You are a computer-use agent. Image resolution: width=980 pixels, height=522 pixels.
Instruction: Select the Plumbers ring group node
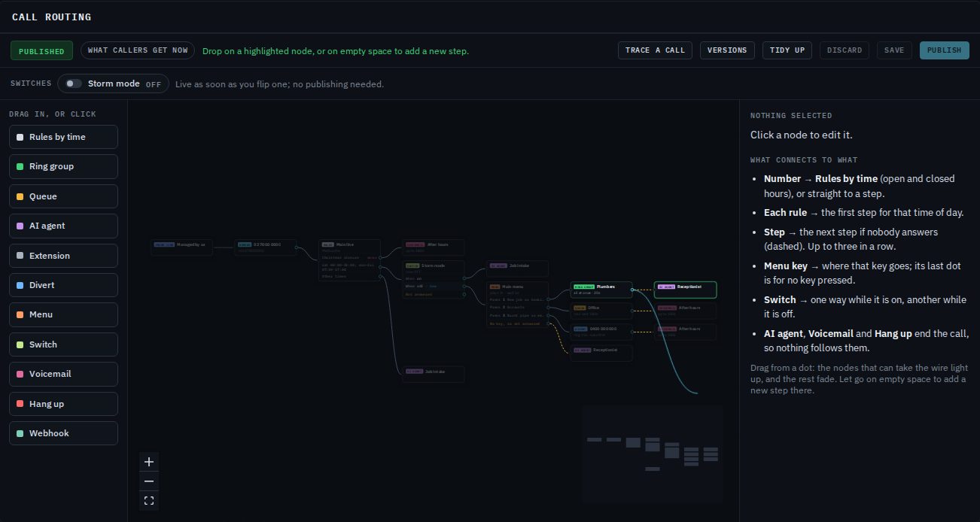[x=601, y=290]
